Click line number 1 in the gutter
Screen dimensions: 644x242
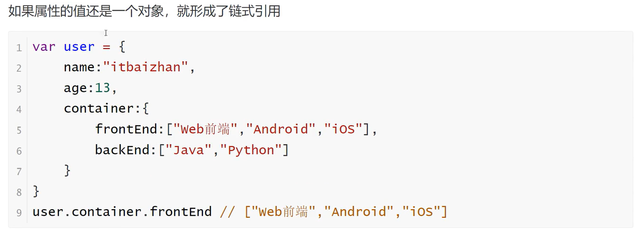pyautogui.click(x=19, y=48)
